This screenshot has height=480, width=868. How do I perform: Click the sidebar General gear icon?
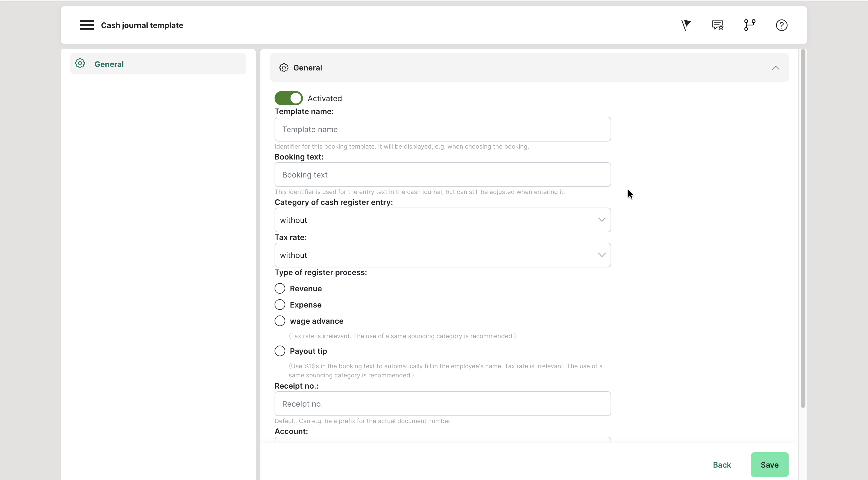pos(80,64)
